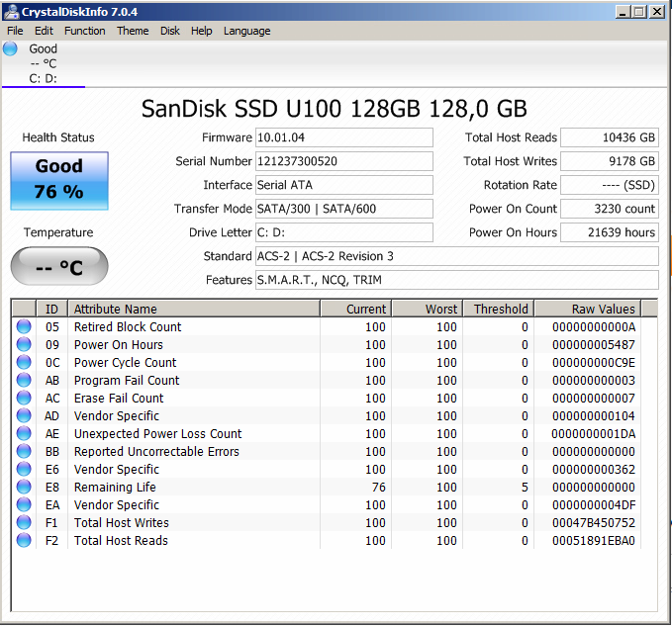Click status orb in the F2 Total Host Reads row
Screen dimensions: 672x627
point(24,541)
